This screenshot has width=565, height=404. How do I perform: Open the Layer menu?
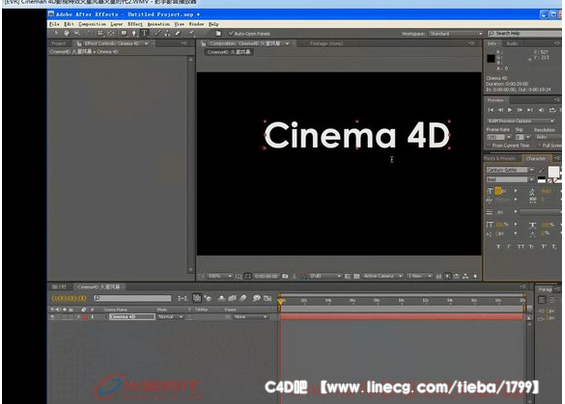tap(117, 24)
